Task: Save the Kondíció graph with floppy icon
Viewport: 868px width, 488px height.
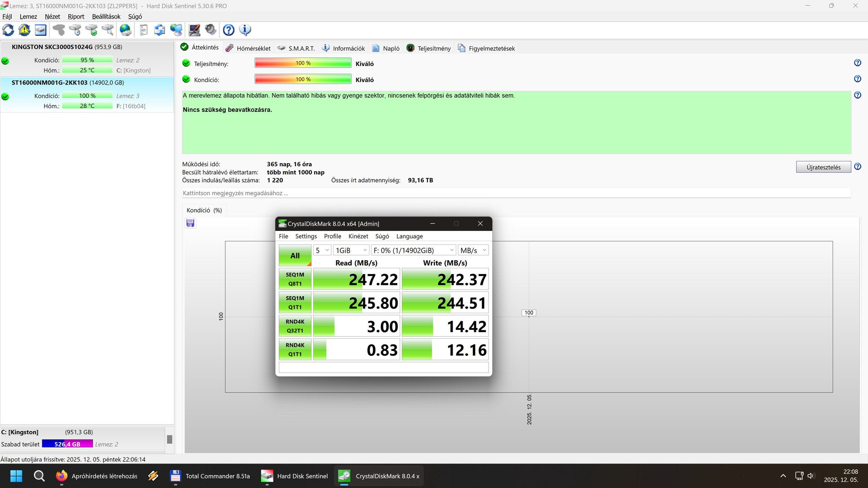Action: [190, 223]
